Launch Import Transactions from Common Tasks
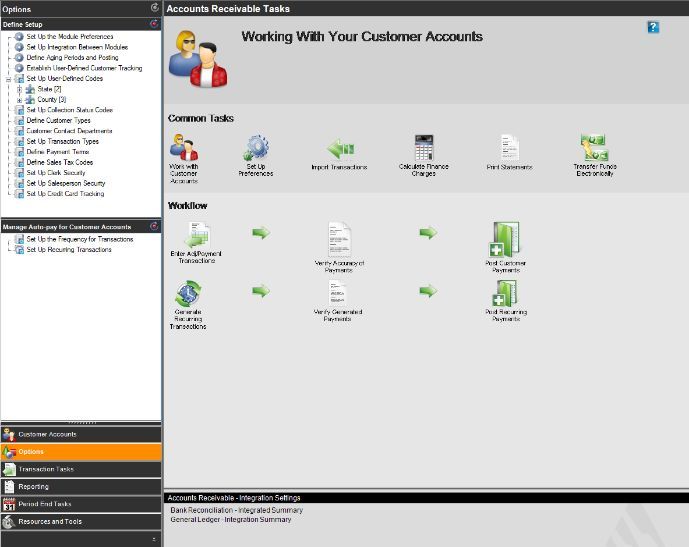Screen dimensions: 689x547 [340, 149]
